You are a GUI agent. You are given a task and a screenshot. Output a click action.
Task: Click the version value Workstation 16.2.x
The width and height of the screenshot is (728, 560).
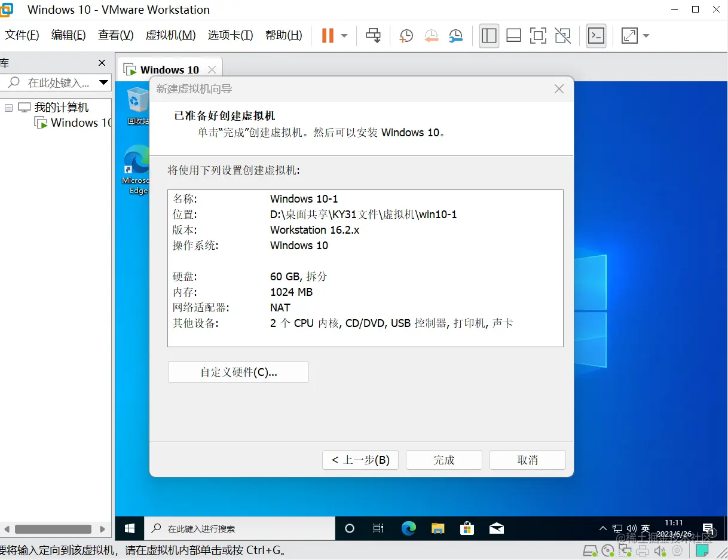point(314,230)
